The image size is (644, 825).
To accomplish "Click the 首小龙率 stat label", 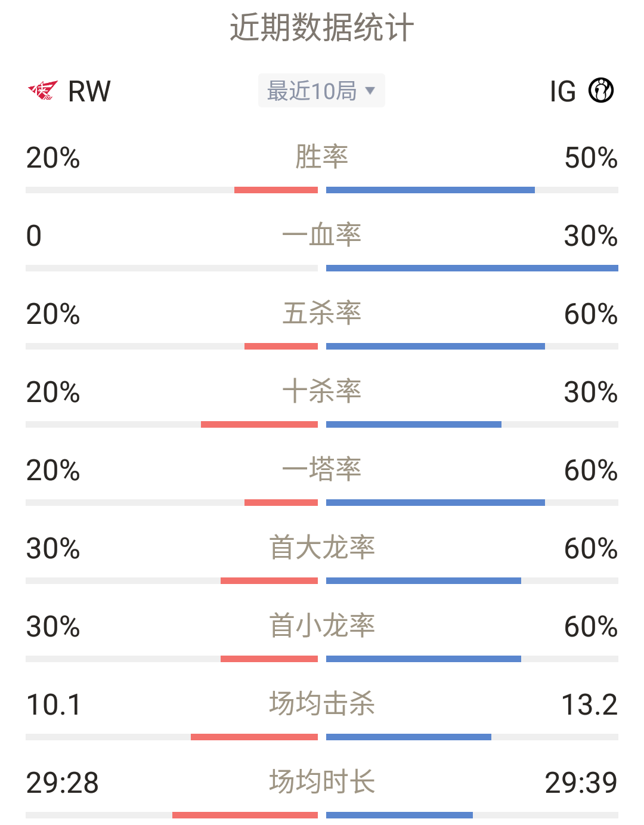I will point(322,626).
